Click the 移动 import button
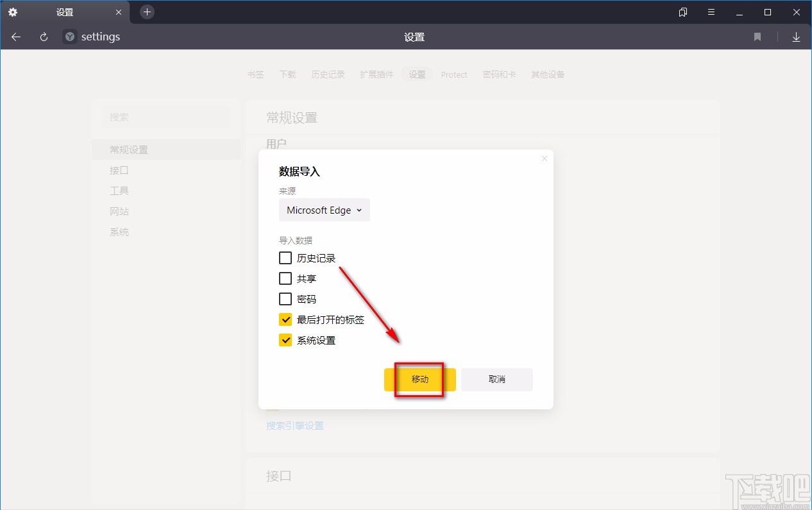This screenshot has width=812, height=510. coord(419,379)
